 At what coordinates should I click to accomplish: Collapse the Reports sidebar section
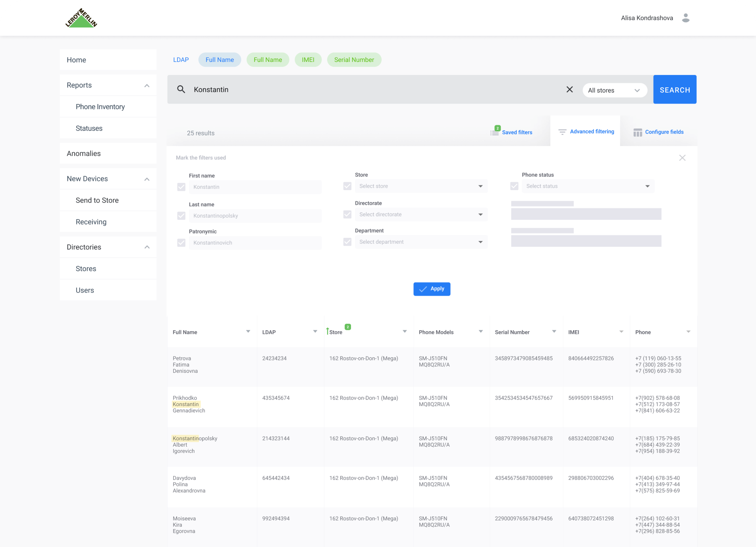pos(147,85)
